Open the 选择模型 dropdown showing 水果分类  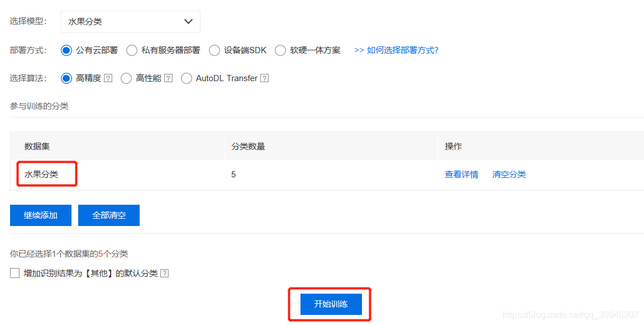(130, 21)
